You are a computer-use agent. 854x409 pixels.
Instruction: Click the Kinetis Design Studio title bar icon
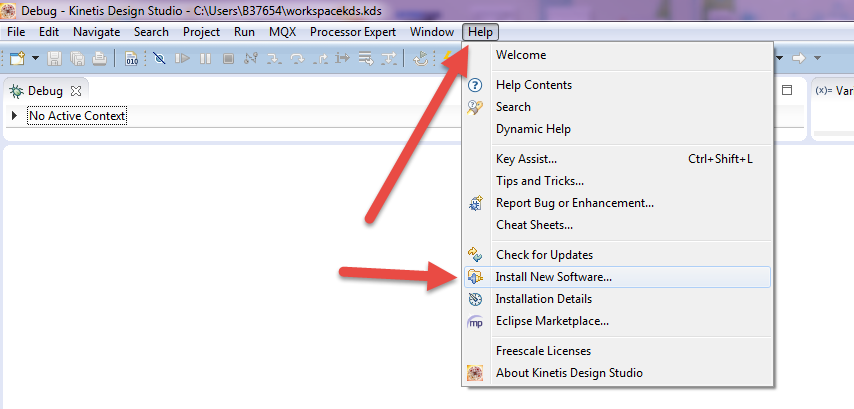click(9, 10)
